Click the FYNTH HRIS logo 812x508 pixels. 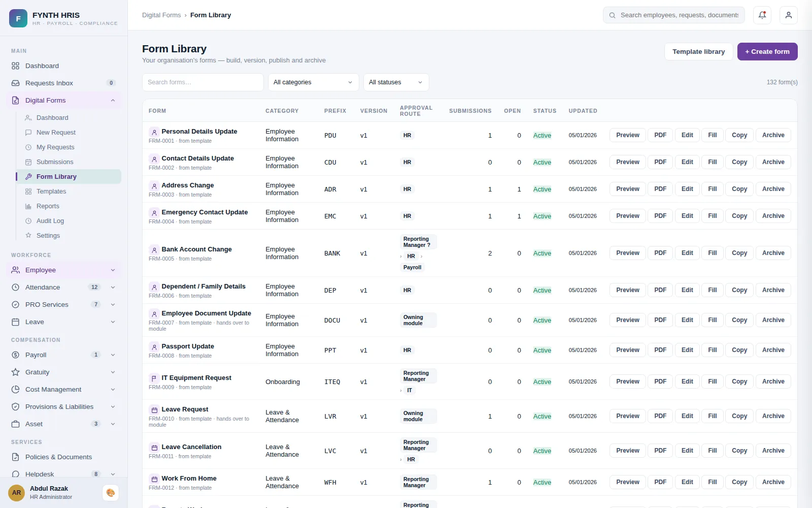click(x=18, y=18)
